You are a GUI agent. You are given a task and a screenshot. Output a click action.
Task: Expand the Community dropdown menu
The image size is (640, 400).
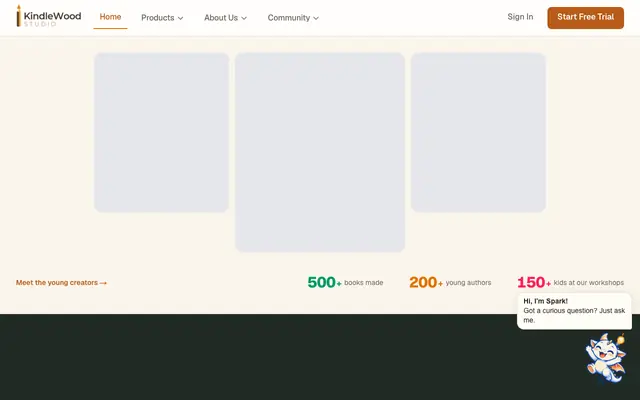[x=293, y=18]
